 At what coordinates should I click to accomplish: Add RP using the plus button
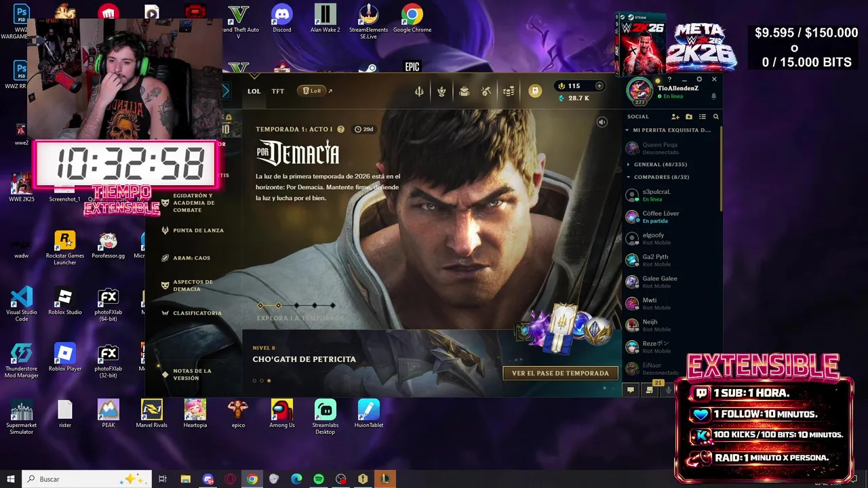[599, 86]
